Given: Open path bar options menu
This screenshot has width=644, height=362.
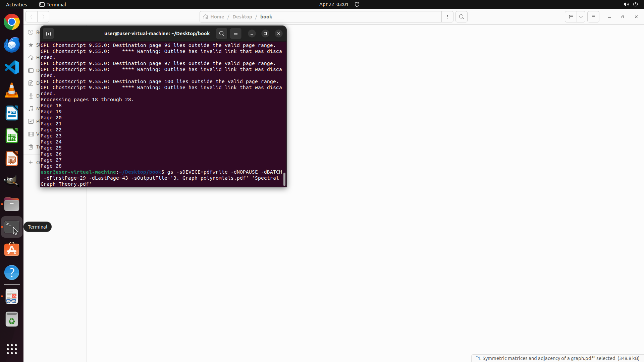Looking at the screenshot, I should 447,17.
